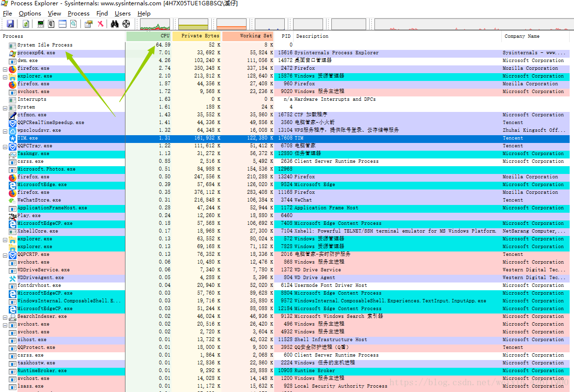
Task: Collapse the QQPCTray.exe tree node
Action: click(x=5, y=147)
